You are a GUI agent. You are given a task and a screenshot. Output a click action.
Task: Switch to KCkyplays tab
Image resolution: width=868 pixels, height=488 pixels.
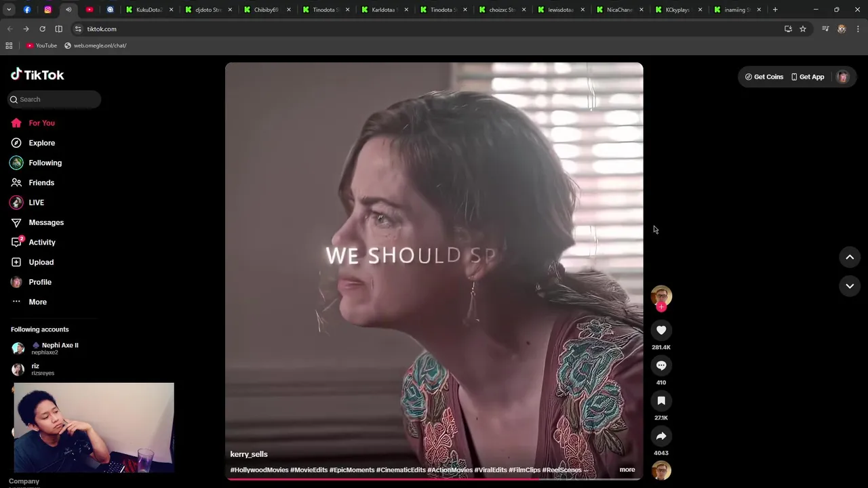tap(678, 9)
